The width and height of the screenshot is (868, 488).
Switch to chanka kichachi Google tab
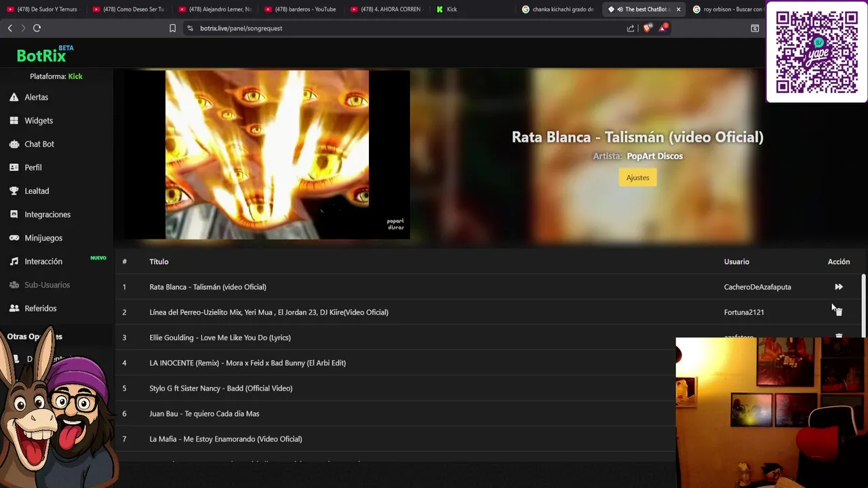(558, 9)
